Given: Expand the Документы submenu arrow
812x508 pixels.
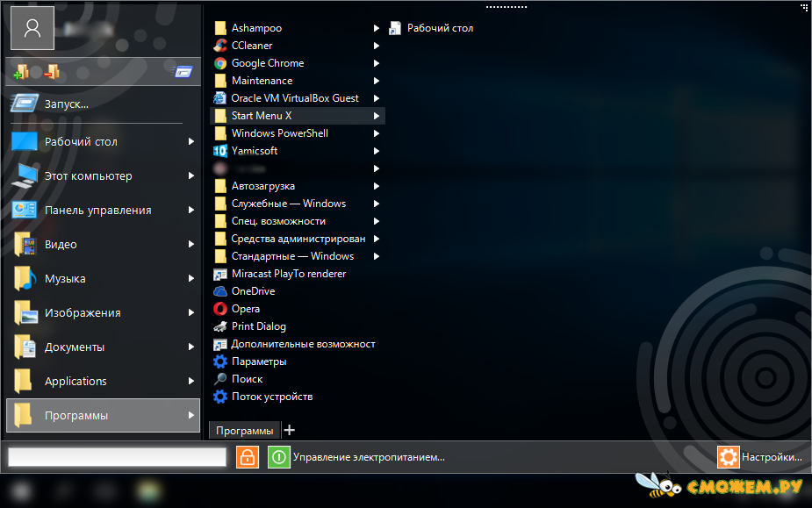Looking at the screenshot, I should pyautogui.click(x=191, y=347).
